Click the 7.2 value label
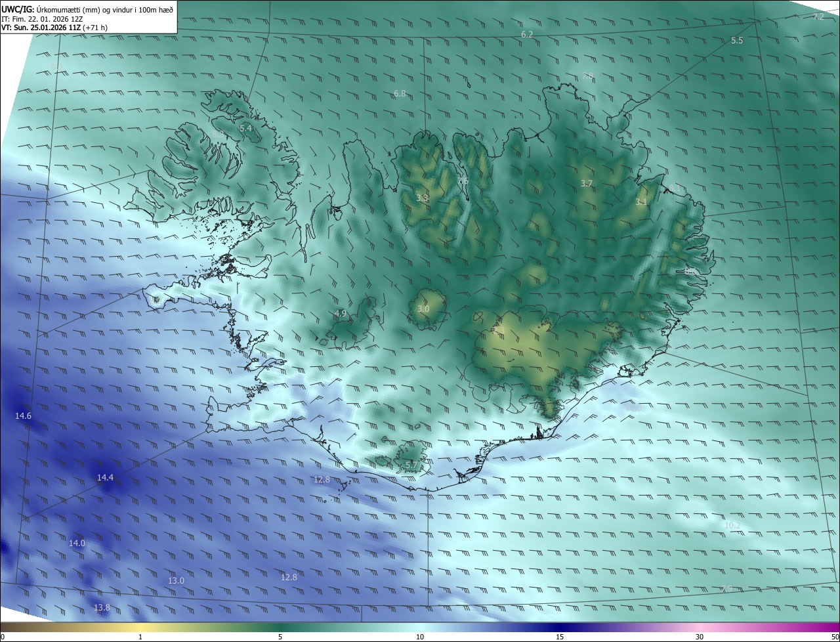This screenshot has height=642, width=840. (x=818, y=16)
